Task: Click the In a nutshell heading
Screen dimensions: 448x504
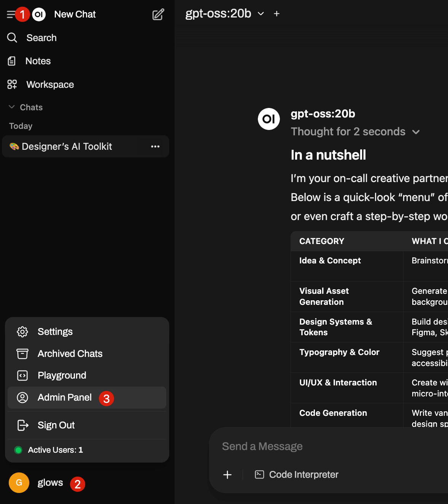Action: tap(328, 155)
